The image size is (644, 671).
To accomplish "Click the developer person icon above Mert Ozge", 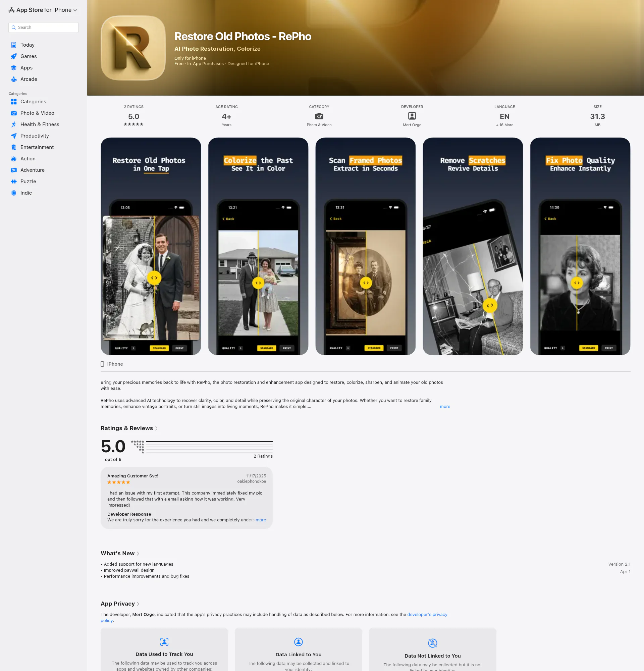I will pos(412,116).
